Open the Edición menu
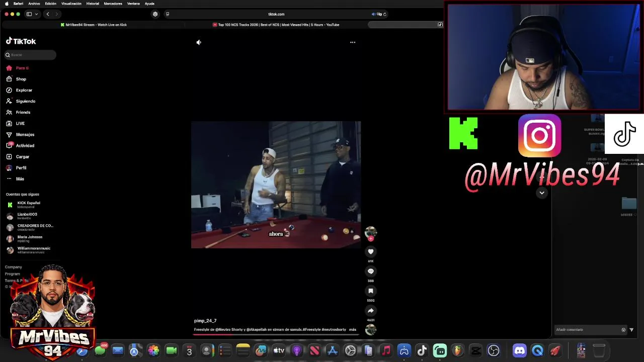This screenshot has width=644, height=362. pos(51,4)
